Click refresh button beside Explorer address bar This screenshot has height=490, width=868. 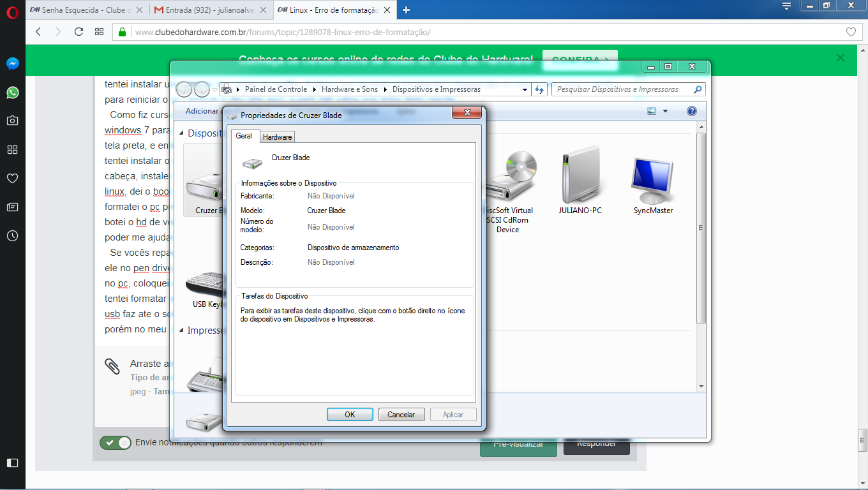point(539,89)
